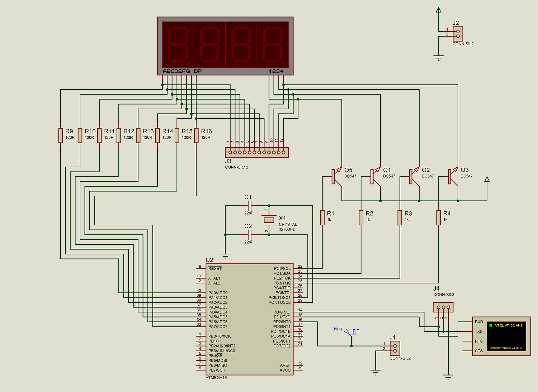Select capacitor C1 symbol
Image resolution: width=538 pixels, height=392 pixels.
(250, 206)
